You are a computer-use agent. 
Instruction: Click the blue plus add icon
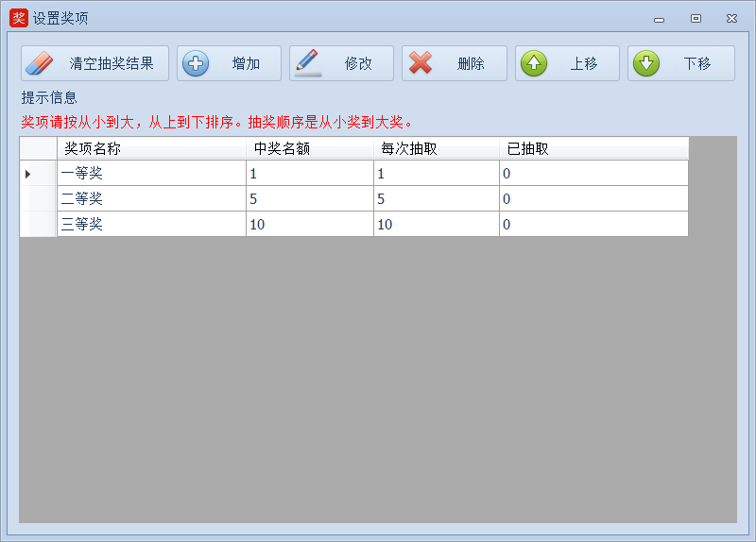tap(195, 63)
